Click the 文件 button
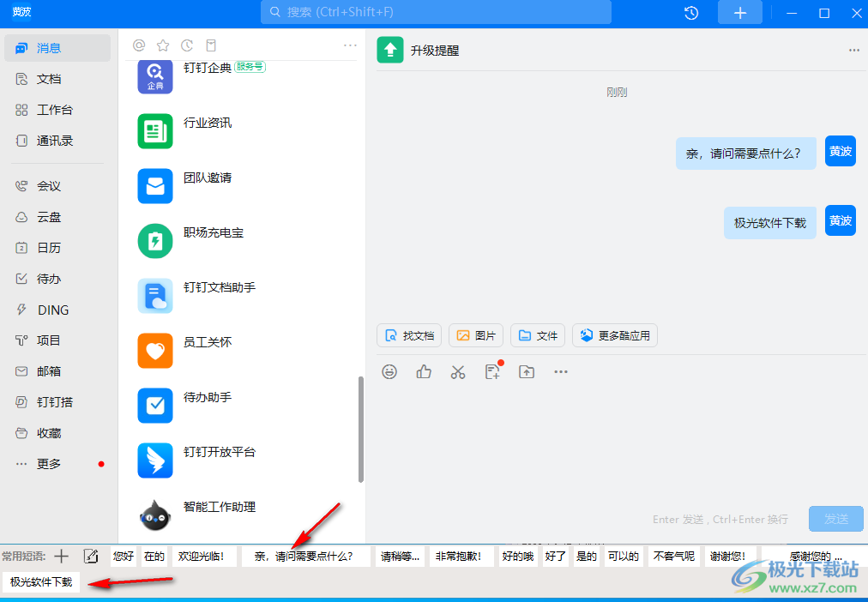Image resolution: width=868 pixels, height=602 pixels. coord(538,335)
